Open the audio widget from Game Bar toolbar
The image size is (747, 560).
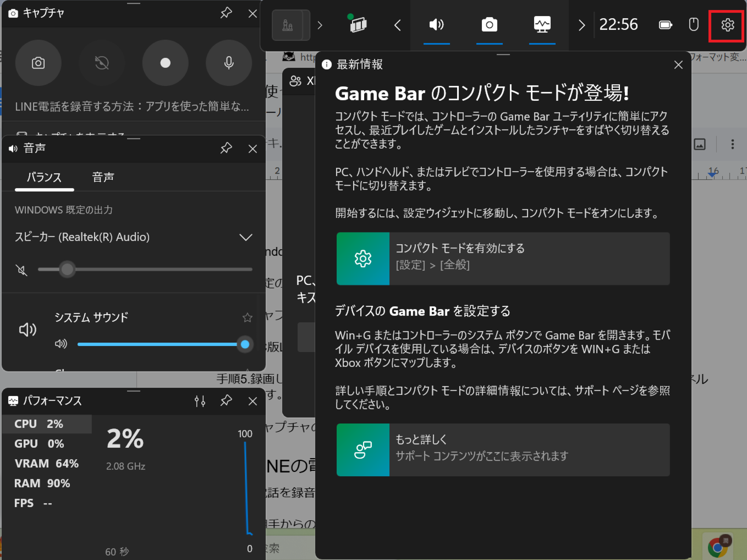click(436, 25)
